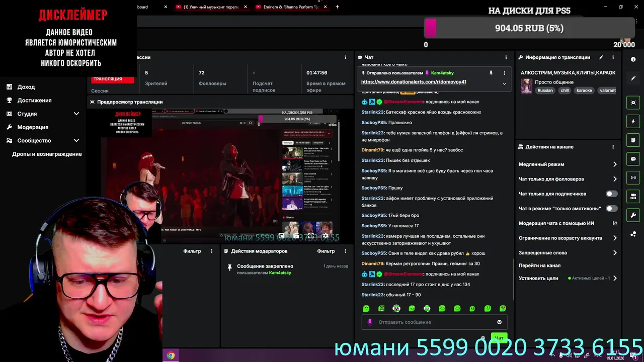
Task: Open Модерация in the sidebar
Action: pos(33,127)
